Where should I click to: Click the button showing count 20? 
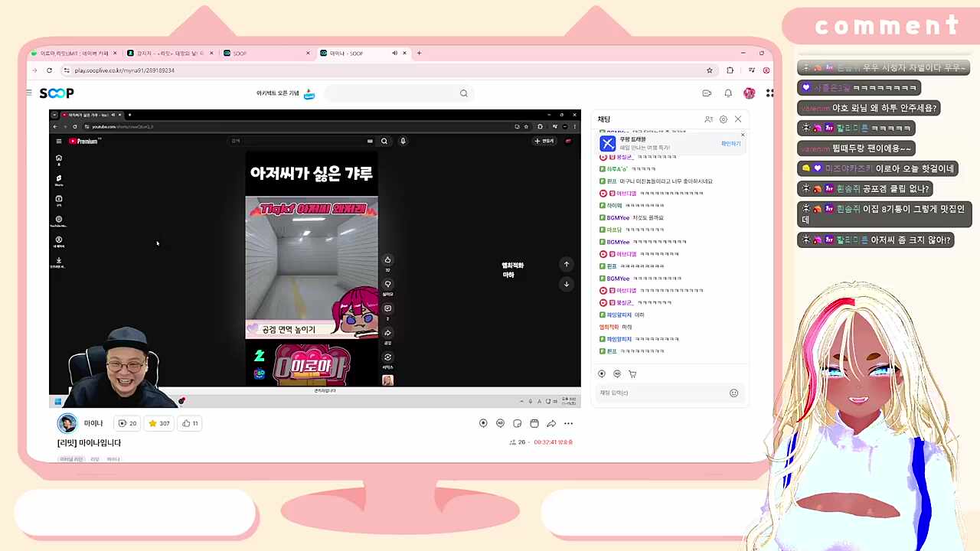[x=127, y=423]
